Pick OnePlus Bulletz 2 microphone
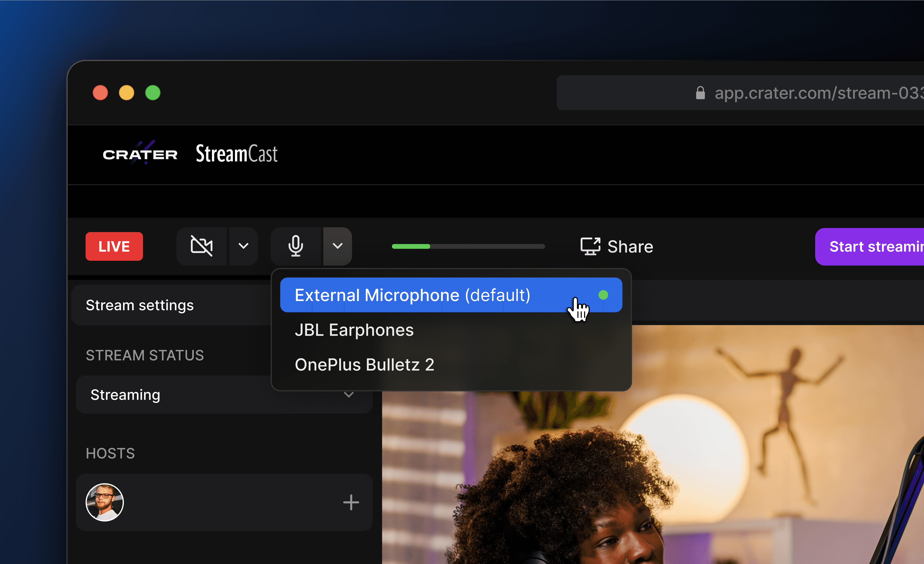This screenshot has height=564, width=924. click(x=364, y=365)
